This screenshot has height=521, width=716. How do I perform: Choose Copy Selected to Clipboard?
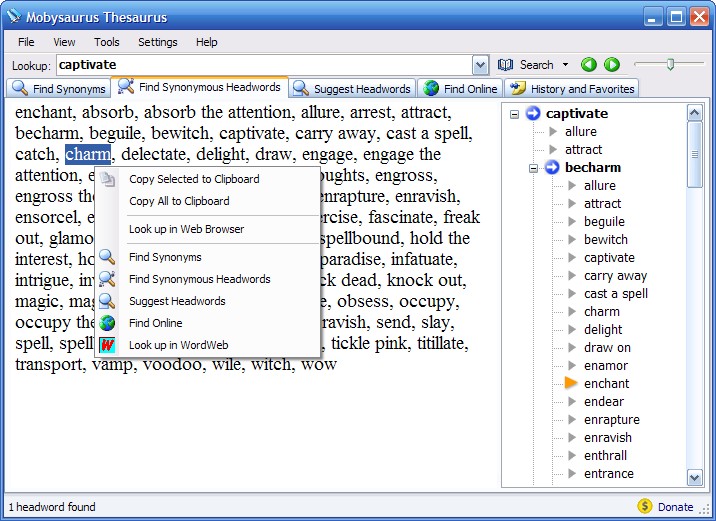click(x=207, y=179)
